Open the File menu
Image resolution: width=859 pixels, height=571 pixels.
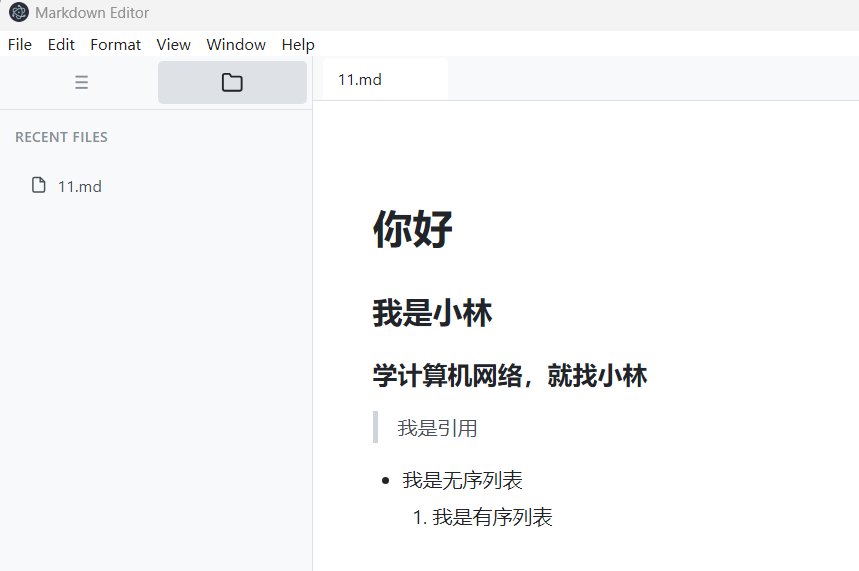click(20, 44)
